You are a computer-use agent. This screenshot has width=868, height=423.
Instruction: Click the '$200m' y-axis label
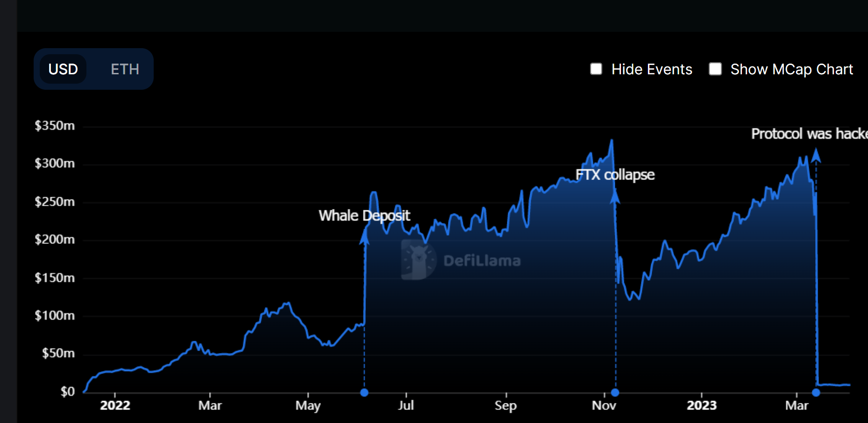(x=55, y=240)
